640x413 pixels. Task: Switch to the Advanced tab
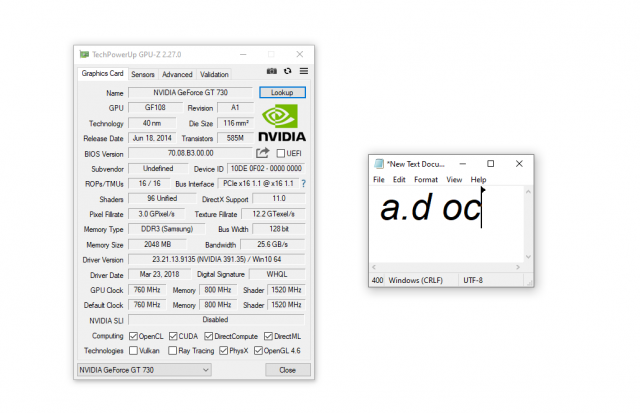coord(177,74)
